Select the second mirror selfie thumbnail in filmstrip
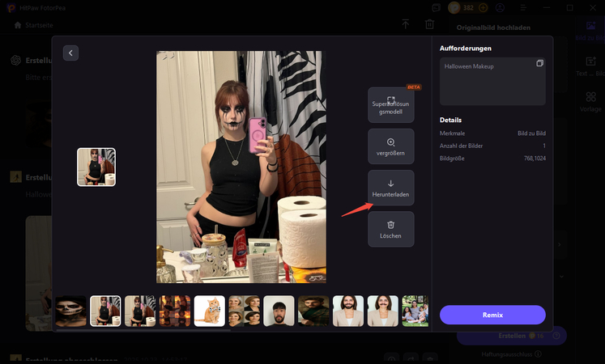605x364 pixels. [140, 311]
